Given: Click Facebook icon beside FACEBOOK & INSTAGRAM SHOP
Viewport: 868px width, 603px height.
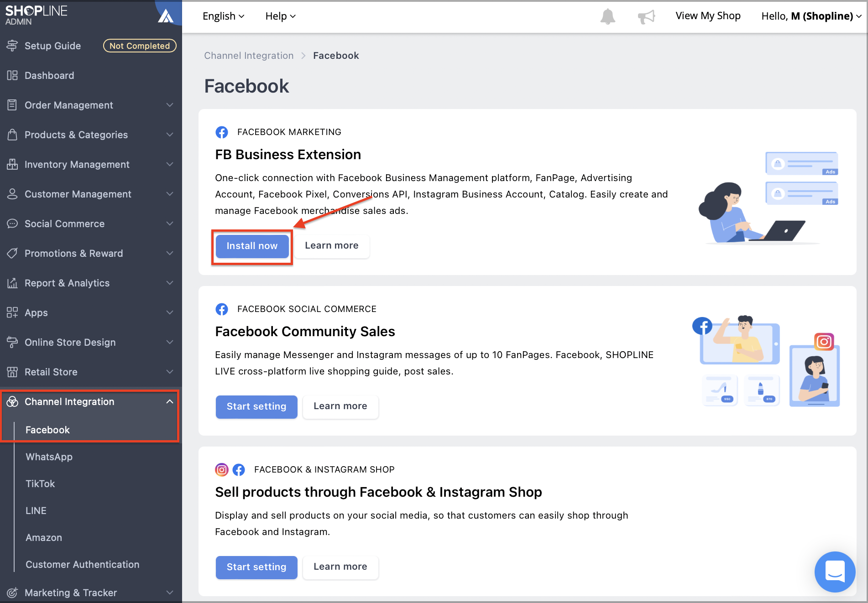Looking at the screenshot, I should tap(239, 470).
